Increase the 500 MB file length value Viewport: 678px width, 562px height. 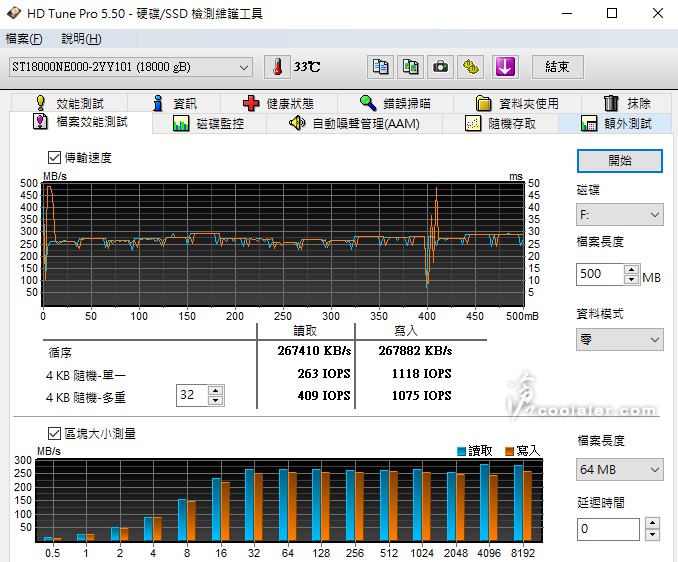[x=632, y=269]
